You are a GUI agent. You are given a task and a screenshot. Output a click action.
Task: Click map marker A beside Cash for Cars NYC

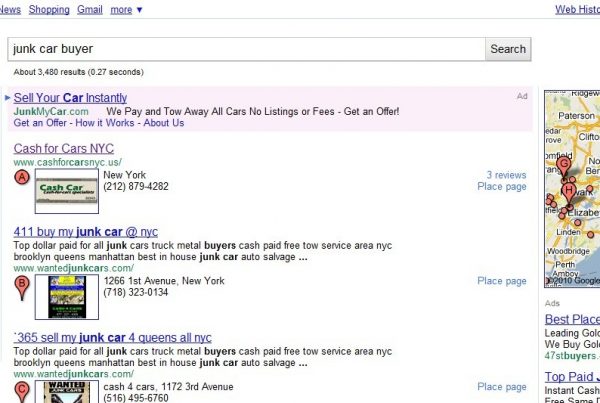22,178
